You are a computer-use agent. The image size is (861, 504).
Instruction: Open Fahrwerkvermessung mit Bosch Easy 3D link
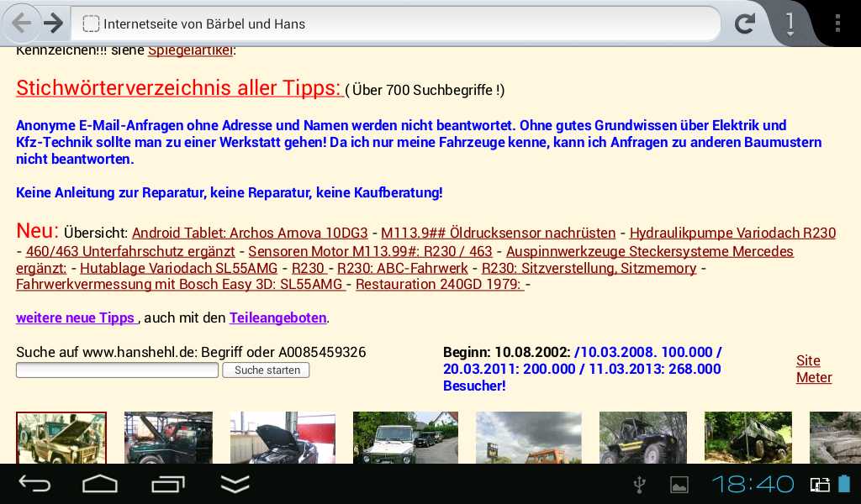(179, 284)
